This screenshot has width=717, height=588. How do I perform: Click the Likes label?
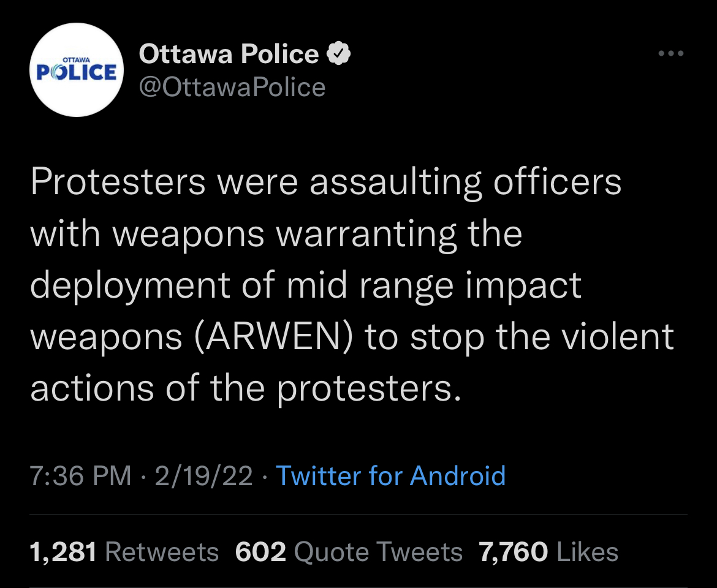588,551
